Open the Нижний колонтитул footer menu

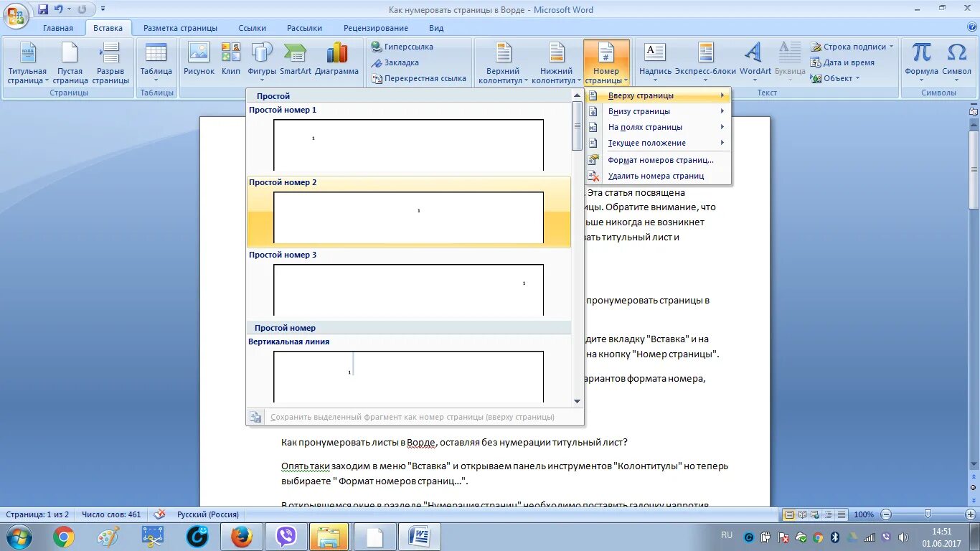coord(557,63)
